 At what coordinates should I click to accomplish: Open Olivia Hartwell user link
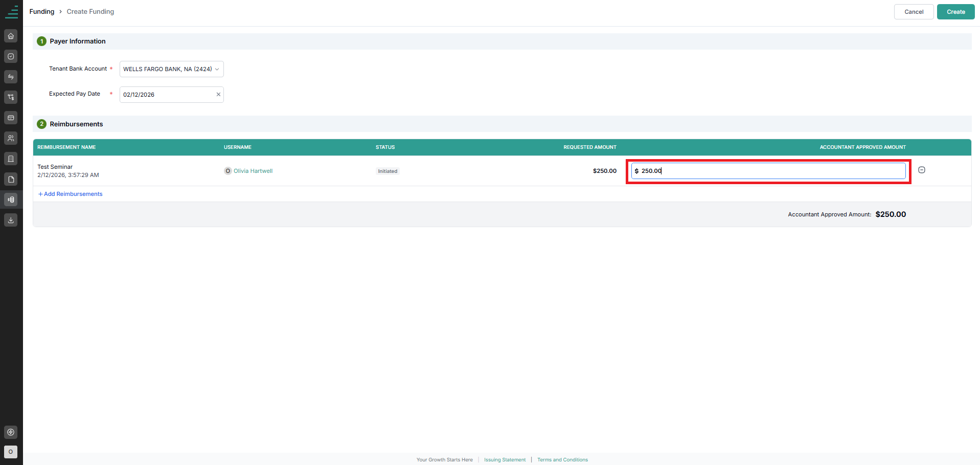(x=253, y=171)
